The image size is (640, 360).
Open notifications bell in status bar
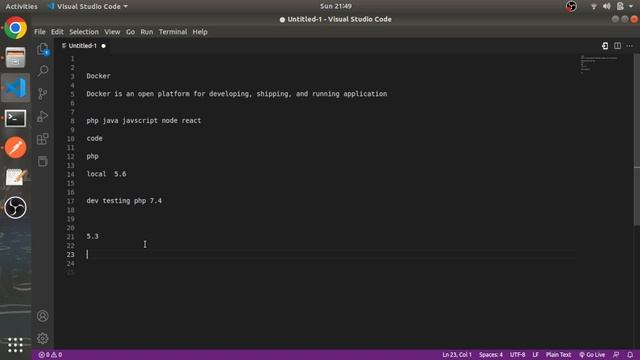click(630, 355)
